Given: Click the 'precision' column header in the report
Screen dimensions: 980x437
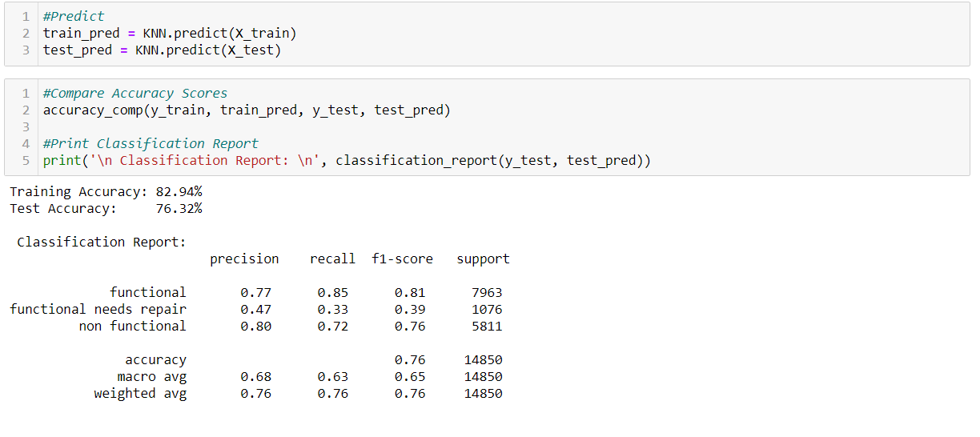Looking at the screenshot, I should 244,259.
